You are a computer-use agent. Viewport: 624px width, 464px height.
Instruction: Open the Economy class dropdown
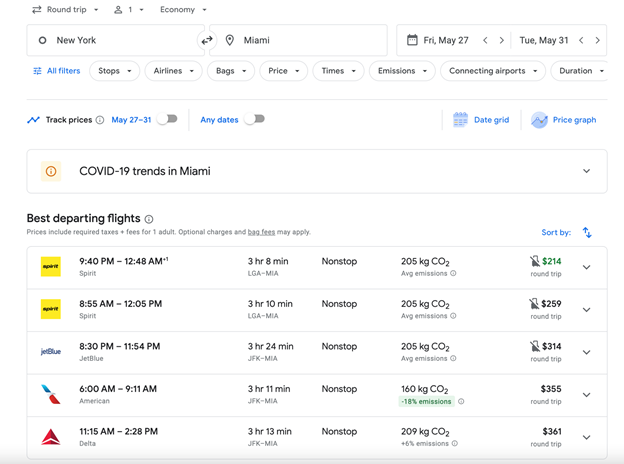click(x=183, y=10)
